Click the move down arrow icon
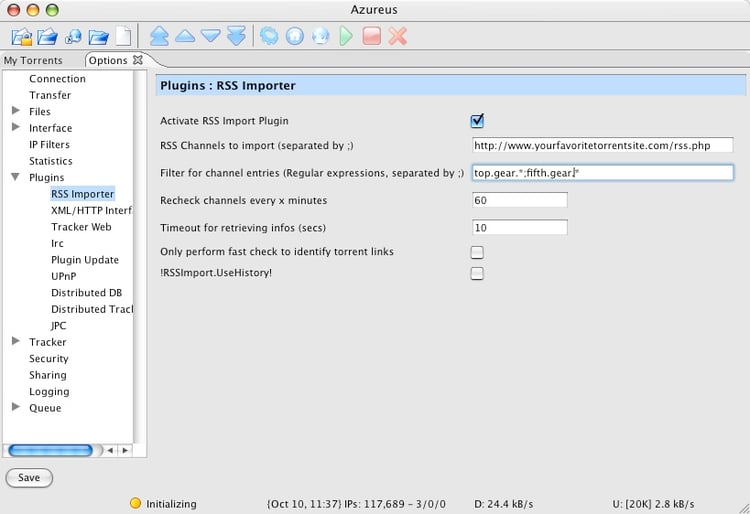 pyautogui.click(x=210, y=36)
